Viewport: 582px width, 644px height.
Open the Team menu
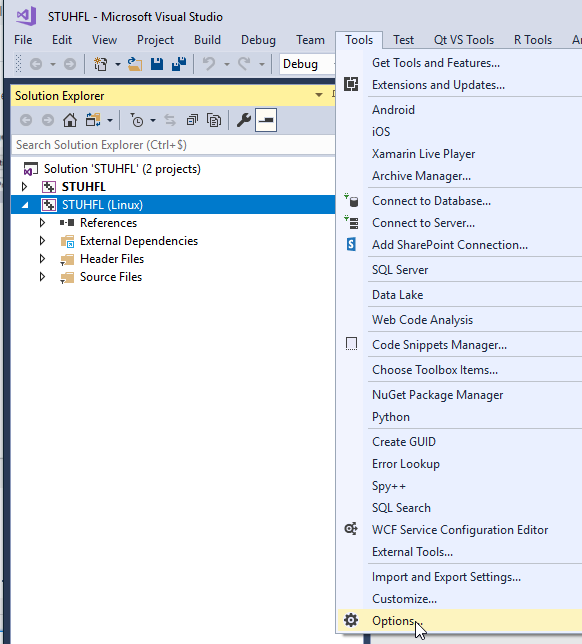(311, 40)
